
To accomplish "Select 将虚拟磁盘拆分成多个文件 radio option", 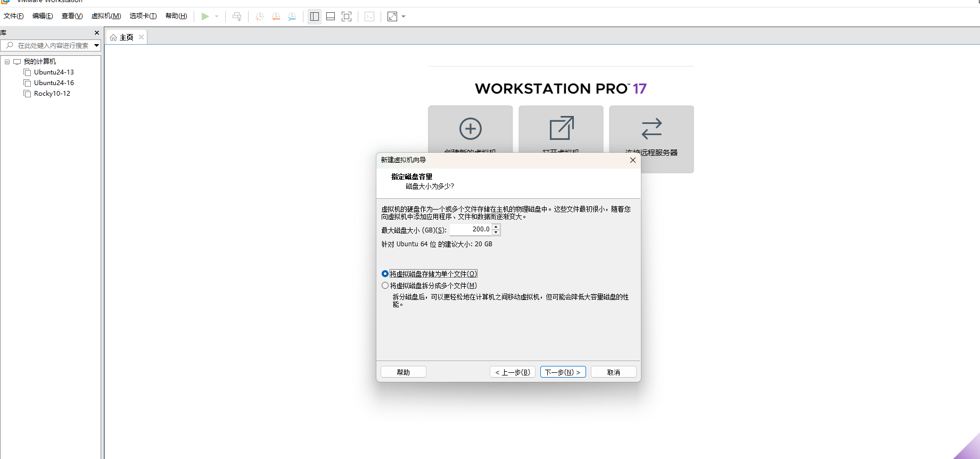I will click(430, 286).
